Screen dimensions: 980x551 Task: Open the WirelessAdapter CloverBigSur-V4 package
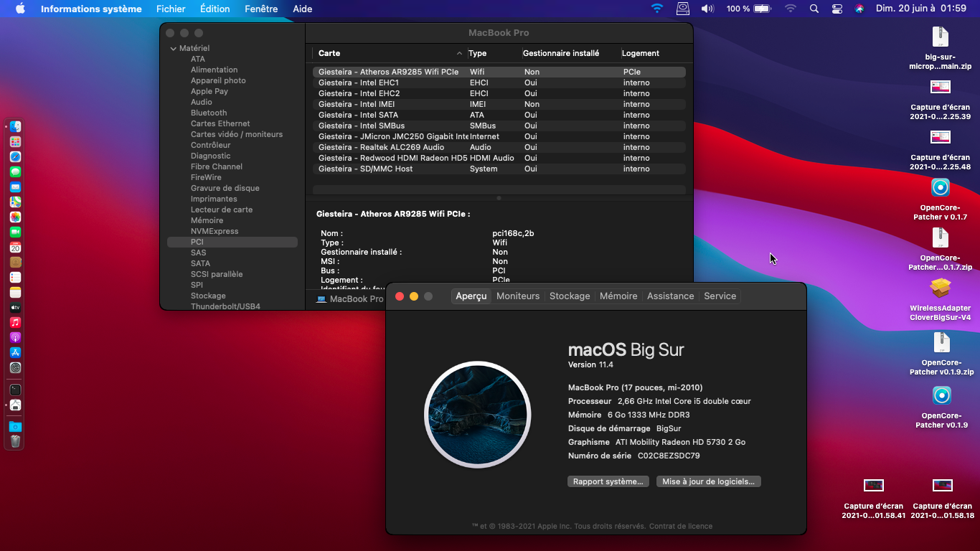(940, 288)
